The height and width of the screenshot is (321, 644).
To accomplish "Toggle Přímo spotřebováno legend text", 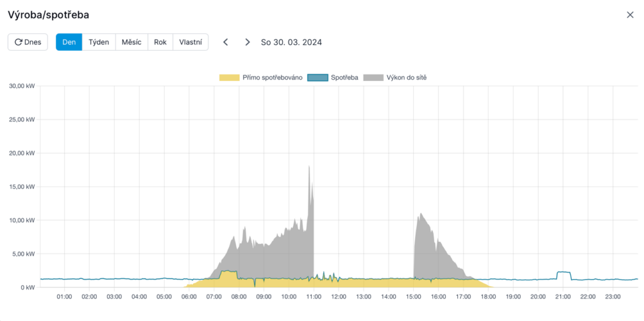I will coord(273,77).
